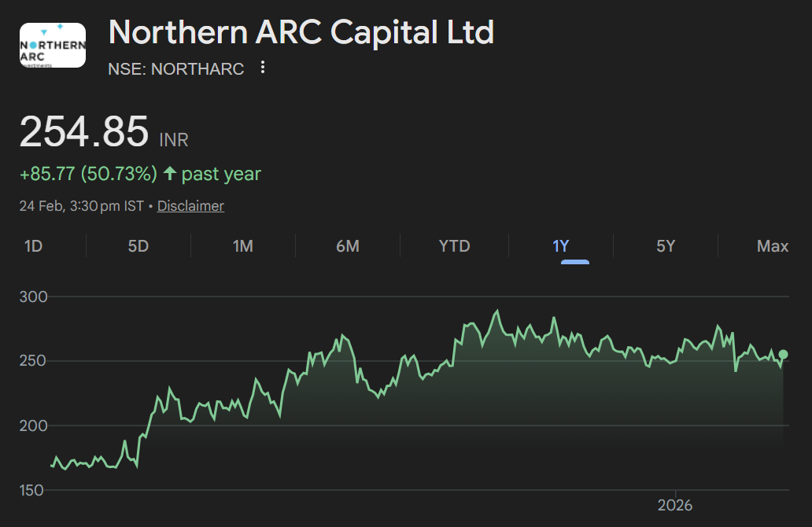Screen dimensions: 812x527
Task: Switch to the 5D chart view
Action: coord(138,246)
